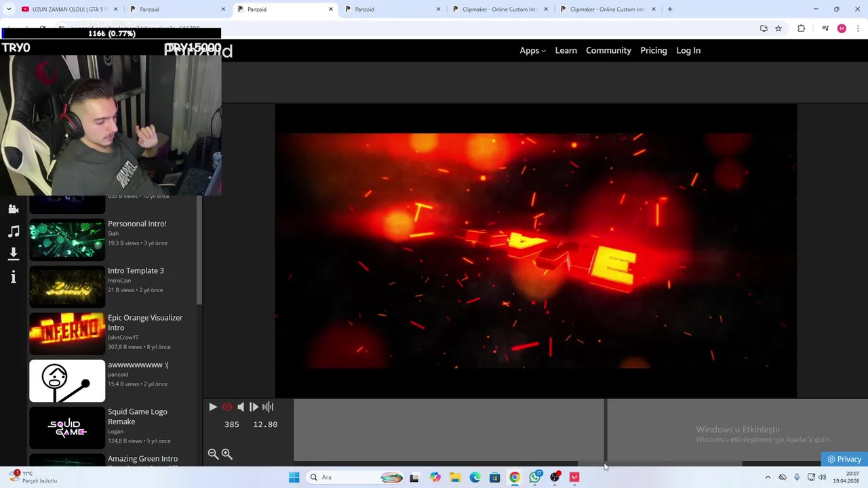
Task: Open Microsoft Store from the taskbar
Action: coord(495,477)
